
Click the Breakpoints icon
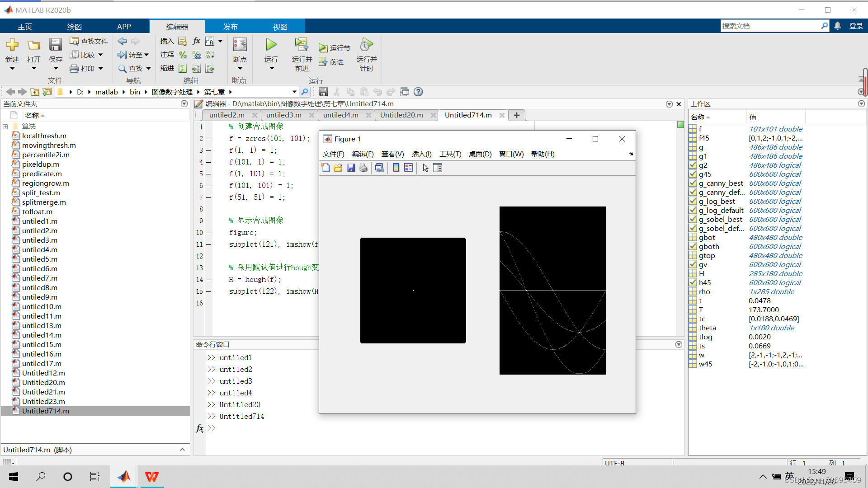pos(240,44)
